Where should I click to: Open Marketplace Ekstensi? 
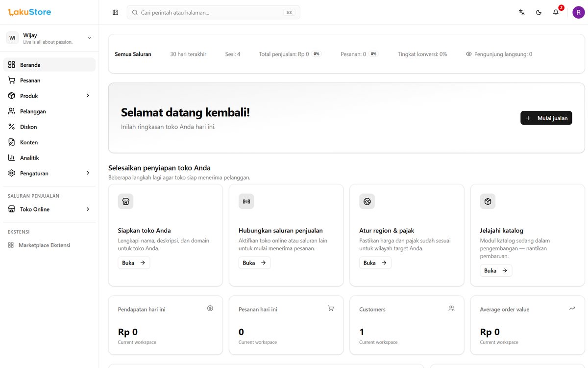click(x=49, y=245)
